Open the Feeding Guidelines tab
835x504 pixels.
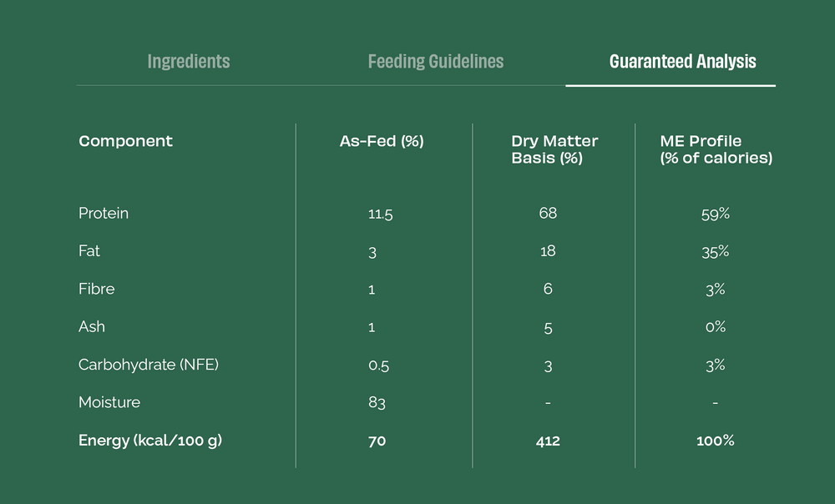pos(436,62)
